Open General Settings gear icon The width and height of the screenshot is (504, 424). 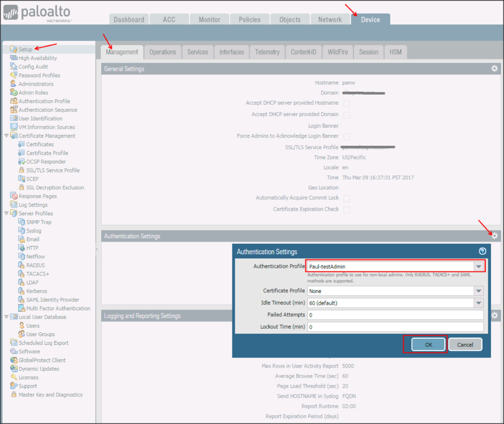(494, 69)
